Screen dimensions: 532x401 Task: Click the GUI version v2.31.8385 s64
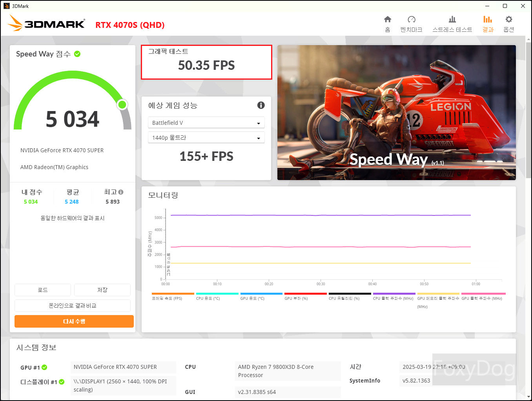288,392
